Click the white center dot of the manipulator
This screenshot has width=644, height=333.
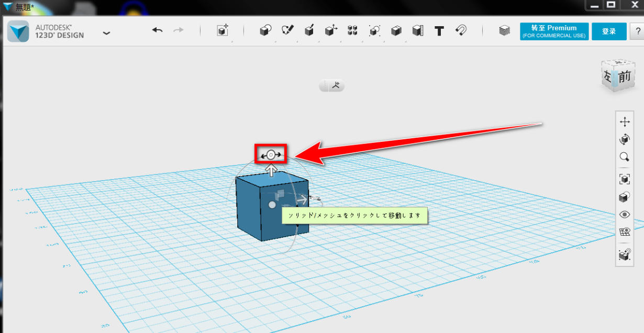click(272, 205)
